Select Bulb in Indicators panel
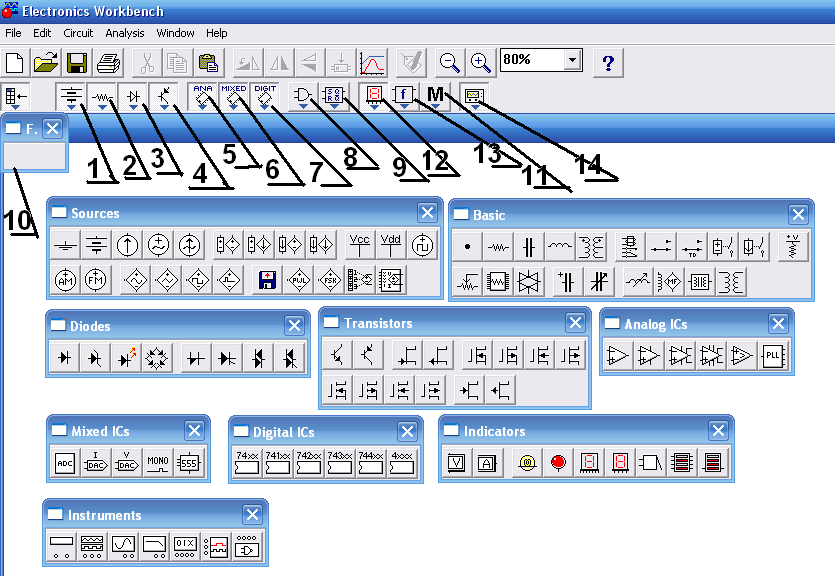Viewport: 835px width, 576px height. point(527,463)
